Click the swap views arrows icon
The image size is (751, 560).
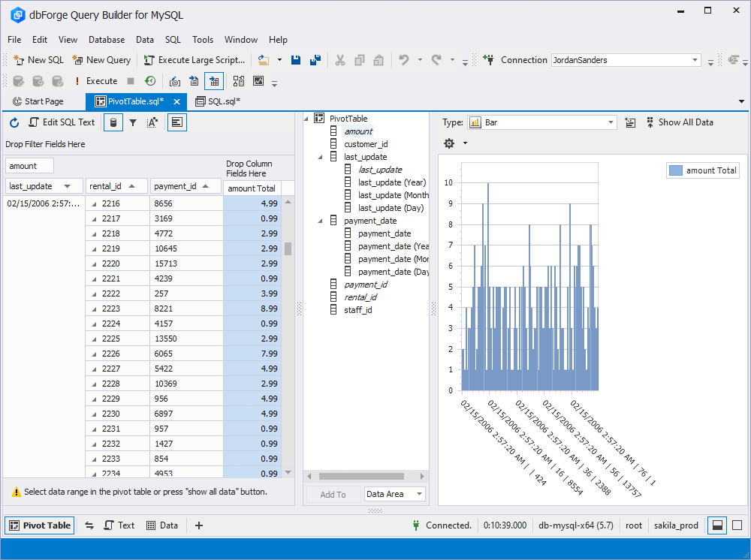coord(89,525)
